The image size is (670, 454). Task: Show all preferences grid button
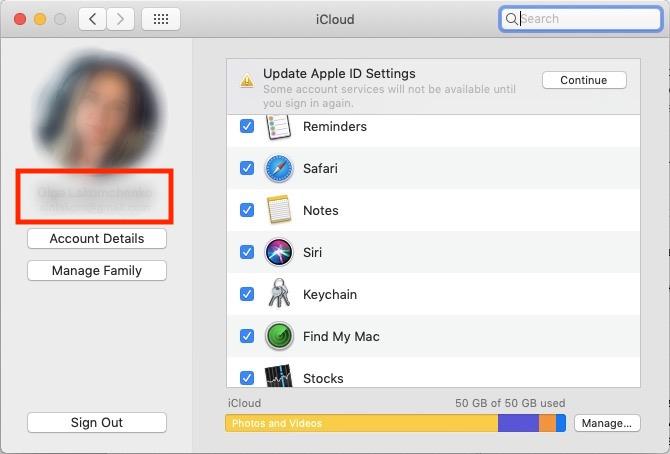pyautogui.click(x=161, y=19)
